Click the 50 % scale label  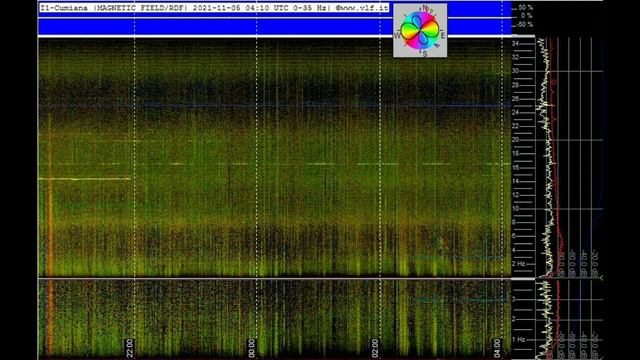pyautogui.click(x=526, y=8)
